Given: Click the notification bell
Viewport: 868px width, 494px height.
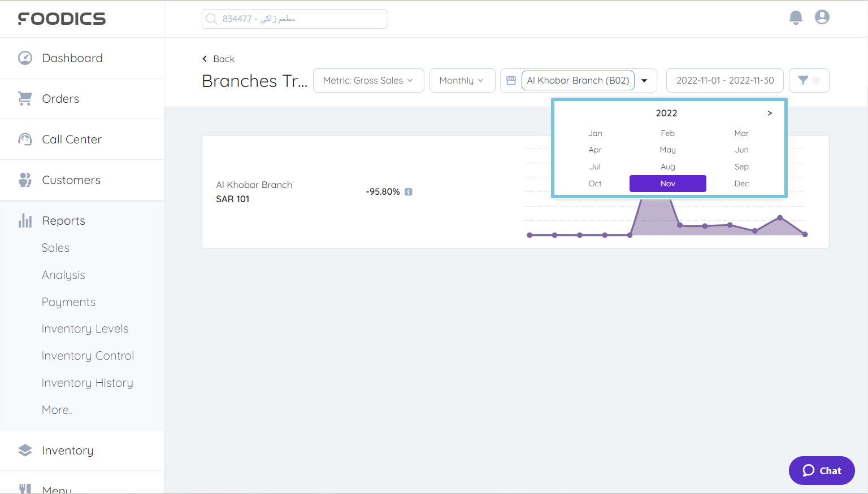Looking at the screenshot, I should (796, 18).
